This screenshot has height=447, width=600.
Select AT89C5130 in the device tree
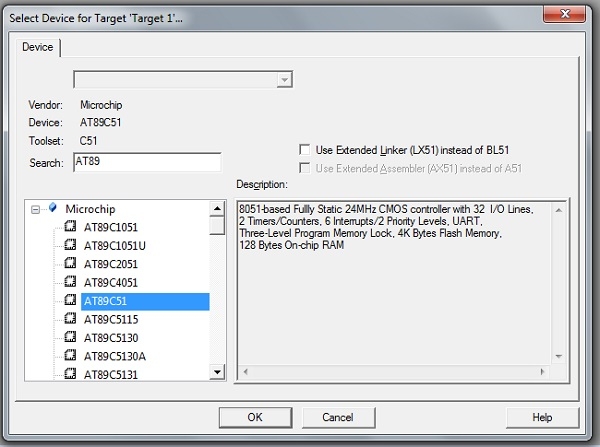pos(111,338)
